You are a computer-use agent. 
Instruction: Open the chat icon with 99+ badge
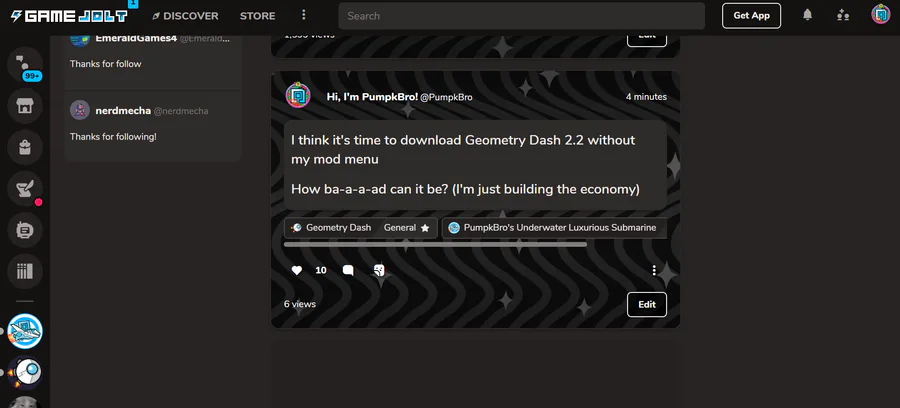tap(25, 64)
